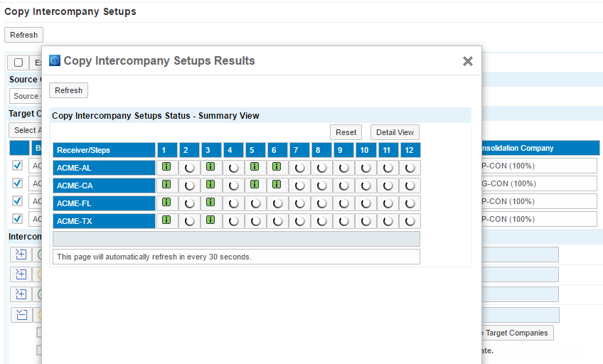Click ACME-AL step 1 completed status icon
This screenshot has height=364, width=603.
[166, 167]
